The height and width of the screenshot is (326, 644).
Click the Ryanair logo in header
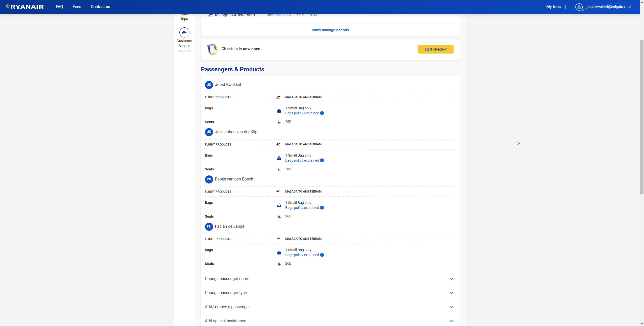pos(25,7)
